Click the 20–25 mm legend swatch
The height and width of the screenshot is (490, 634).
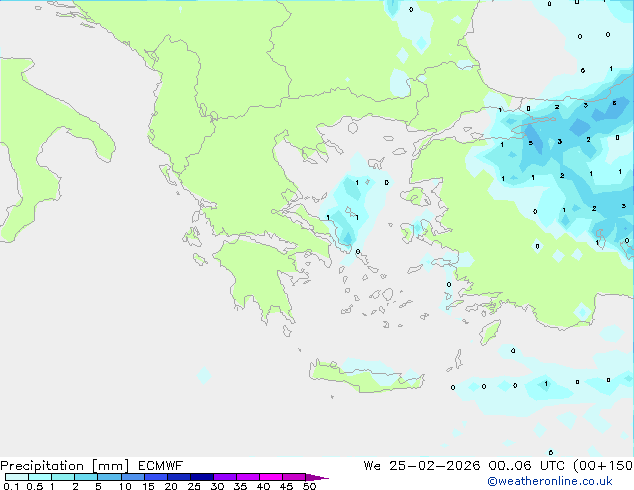[x=178, y=477]
